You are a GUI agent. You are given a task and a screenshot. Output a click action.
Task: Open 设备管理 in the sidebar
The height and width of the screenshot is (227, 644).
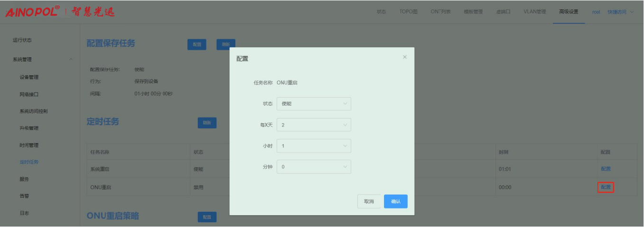[29, 77]
